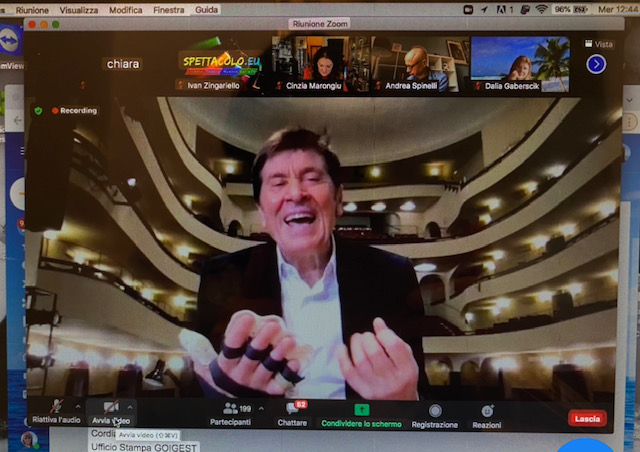Click the Zoom camera status icon in menu bar
The image size is (640, 452).
tap(468, 9)
